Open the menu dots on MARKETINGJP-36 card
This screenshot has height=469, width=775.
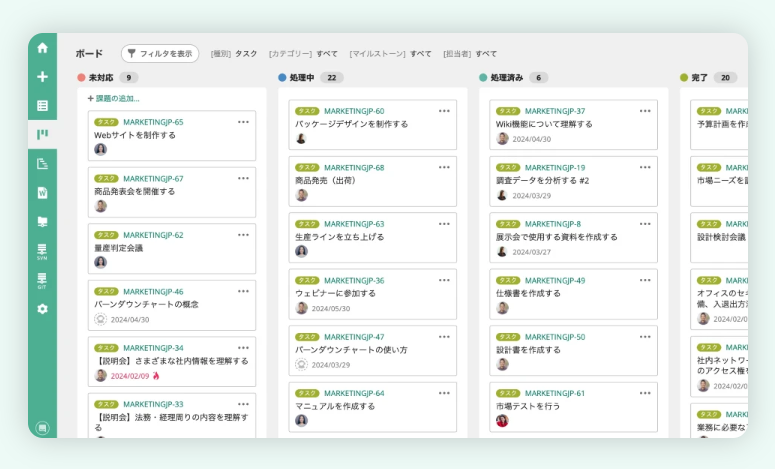pos(444,280)
